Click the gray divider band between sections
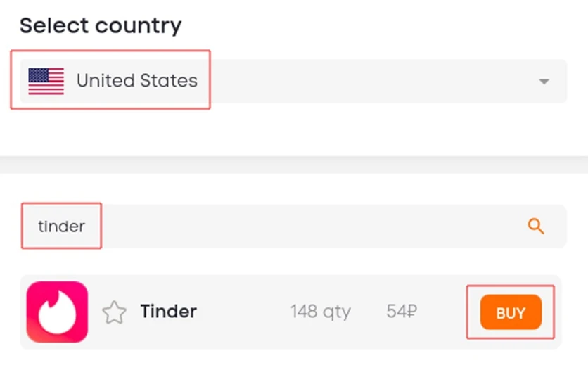This screenshot has height=389, width=588. (x=294, y=165)
